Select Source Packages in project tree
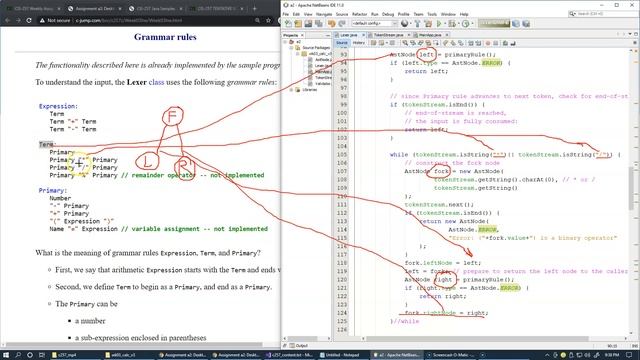 (x=316, y=48)
